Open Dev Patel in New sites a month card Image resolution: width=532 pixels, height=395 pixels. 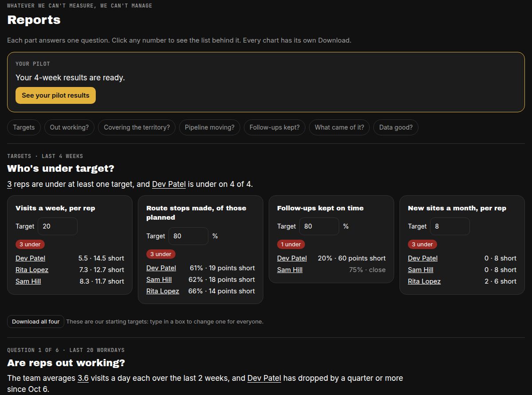tap(423, 258)
